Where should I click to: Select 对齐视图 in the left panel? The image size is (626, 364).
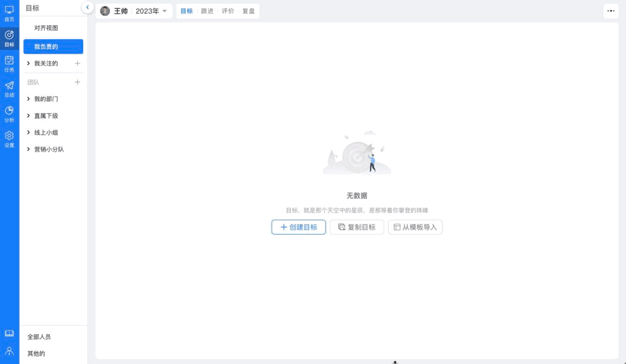46,28
